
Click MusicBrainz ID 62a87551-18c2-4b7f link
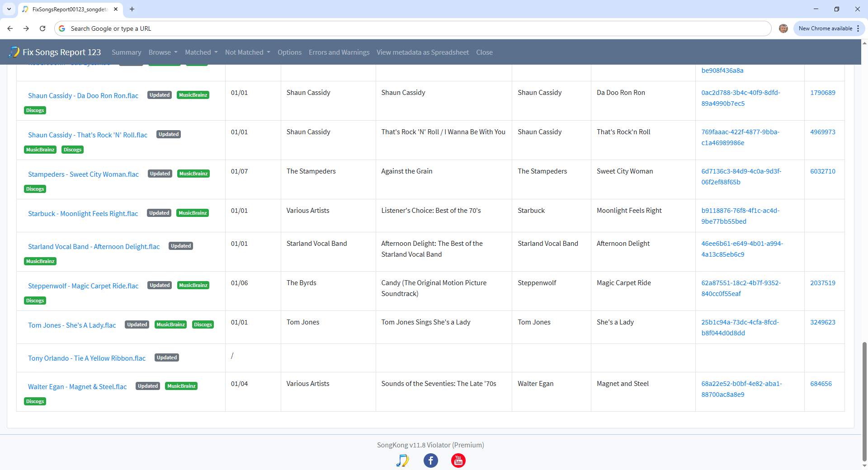741,288
